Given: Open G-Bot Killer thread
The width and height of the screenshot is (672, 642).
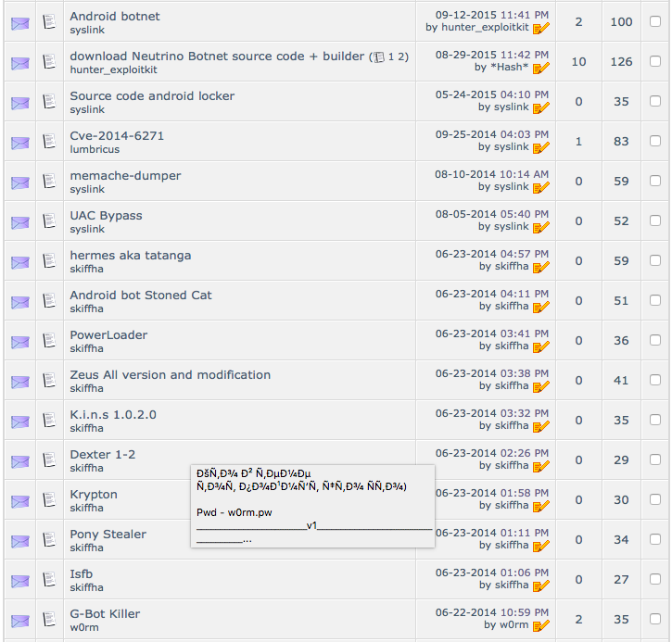Looking at the screenshot, I should 105,613.
